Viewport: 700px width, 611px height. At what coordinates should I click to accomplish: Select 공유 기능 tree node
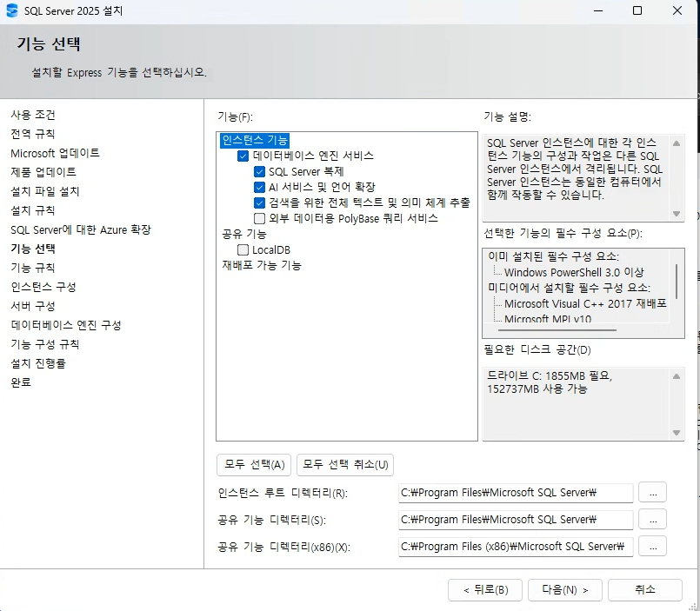(244, 234)
